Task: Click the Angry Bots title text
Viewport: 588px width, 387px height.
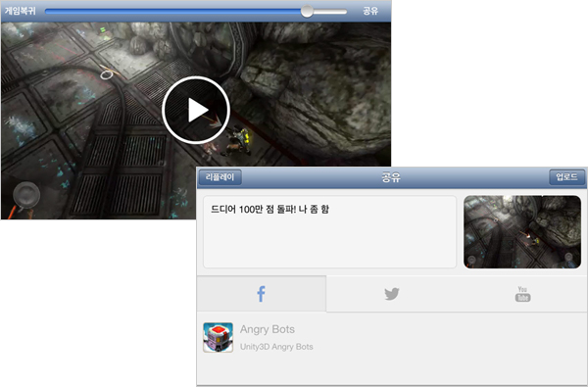Action: (268, 329)
